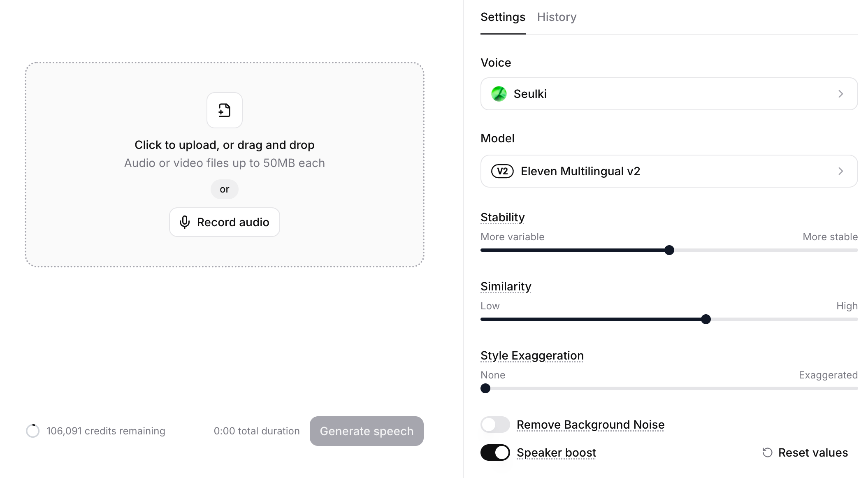868x478 pixels.
Task: Click the credits remaining circle indicator
Action: [x=33, y=431]
